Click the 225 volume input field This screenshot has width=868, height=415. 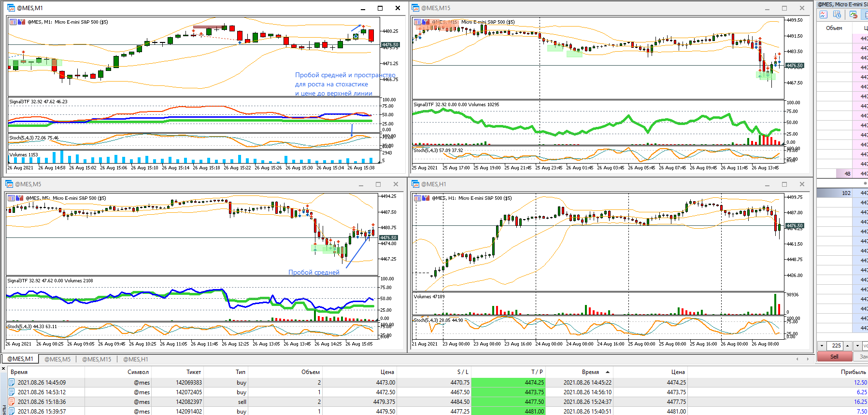835,346
